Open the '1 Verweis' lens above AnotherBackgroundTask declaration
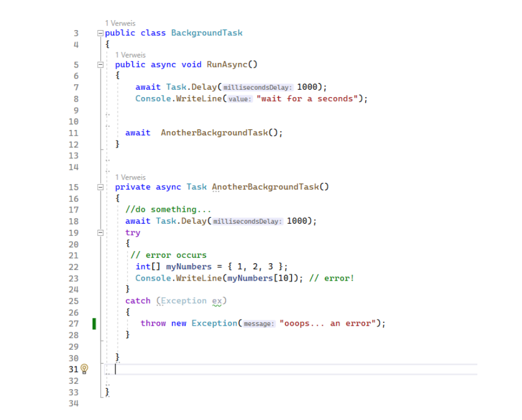The height and width of the screenshot is (420, 522). tap(130, 177)
